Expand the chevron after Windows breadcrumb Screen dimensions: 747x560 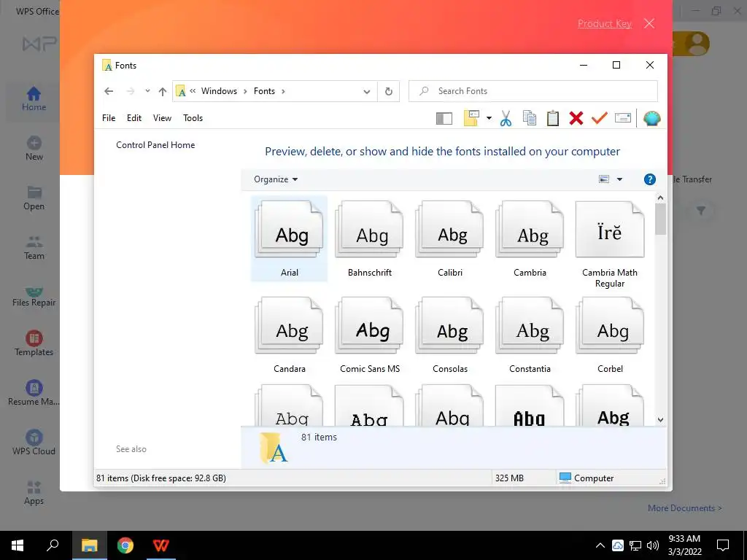pos(245,91)
